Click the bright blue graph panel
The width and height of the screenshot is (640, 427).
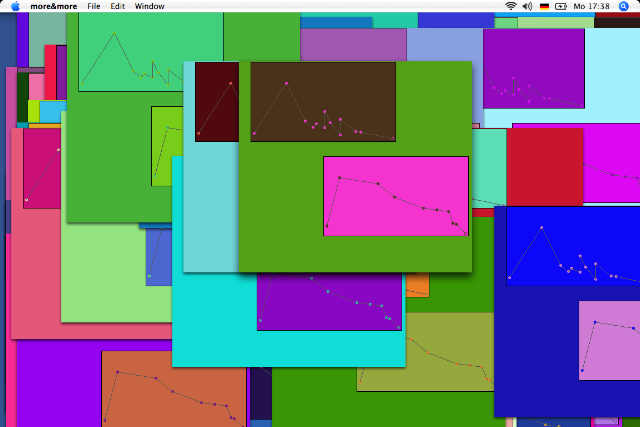pos(573,246)
